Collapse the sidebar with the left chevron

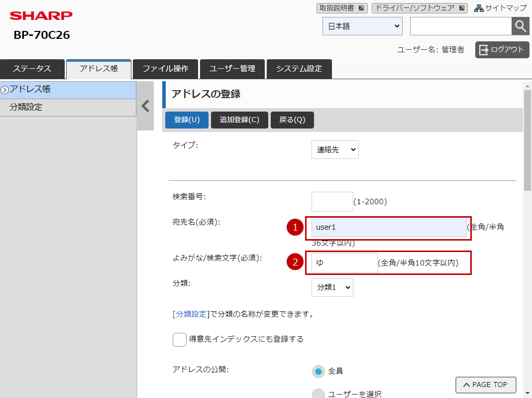145,106
